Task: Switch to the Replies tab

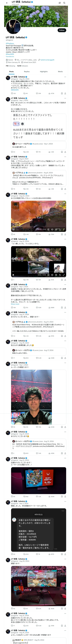Action: (27, 71)
